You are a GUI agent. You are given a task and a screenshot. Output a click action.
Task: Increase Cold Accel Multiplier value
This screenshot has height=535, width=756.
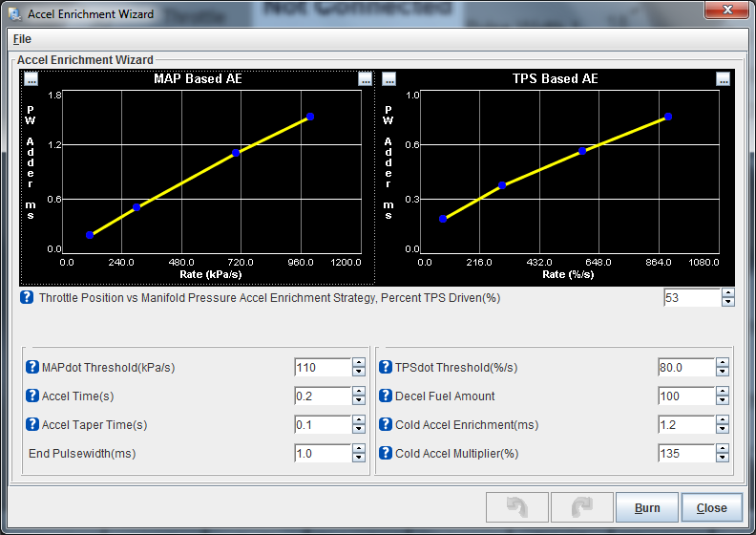pyautogui.click(x=723, y=448)
